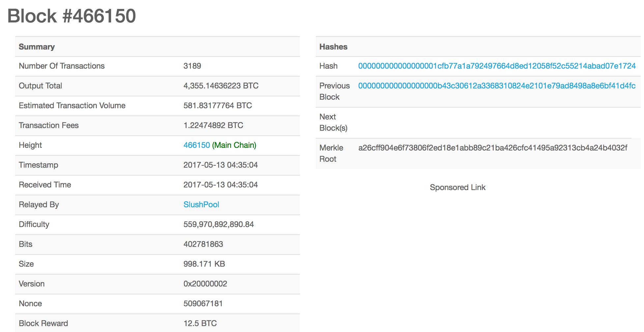
Task: Click the Summary table header
Action: tap(37, 47)
